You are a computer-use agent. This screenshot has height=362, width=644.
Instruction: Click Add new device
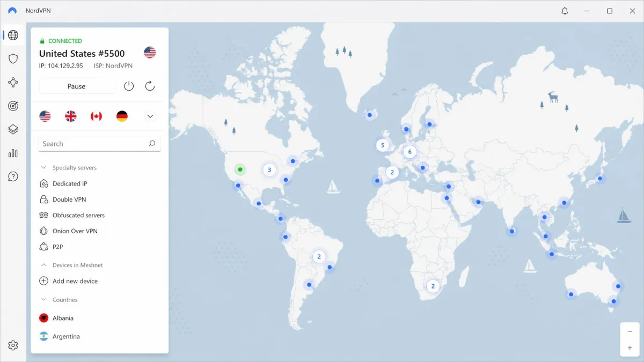click(x=75, y=281)
